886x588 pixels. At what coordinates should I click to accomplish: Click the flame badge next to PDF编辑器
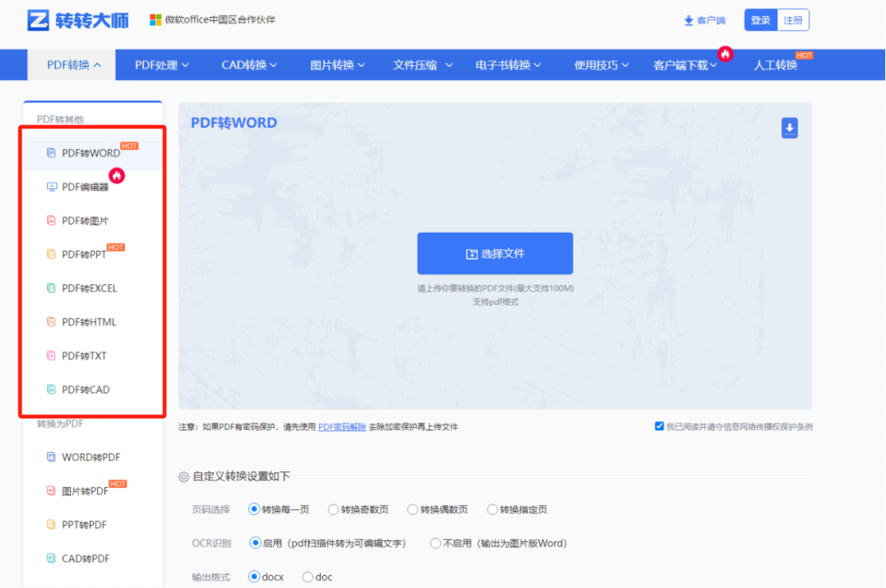pos(117,176)
